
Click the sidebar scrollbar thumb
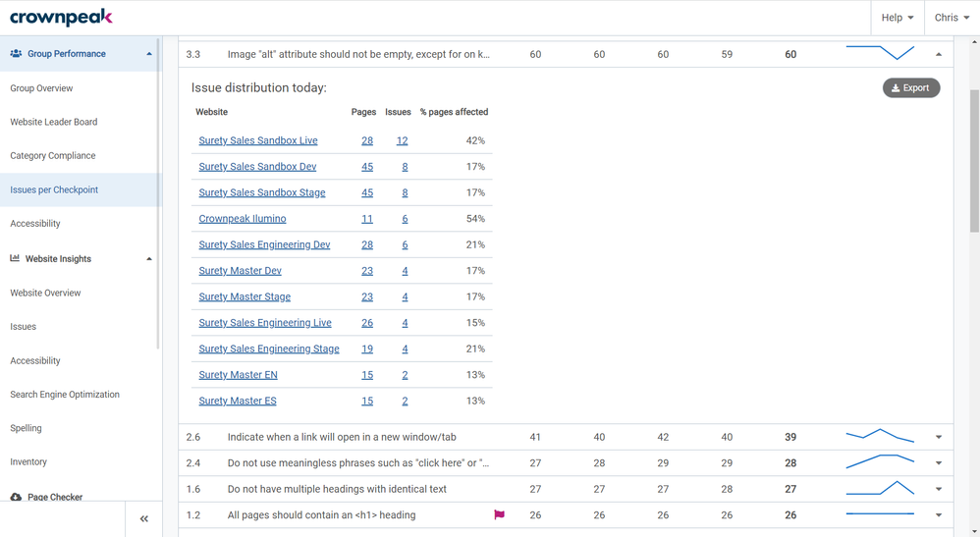click(x=158, y=193)
